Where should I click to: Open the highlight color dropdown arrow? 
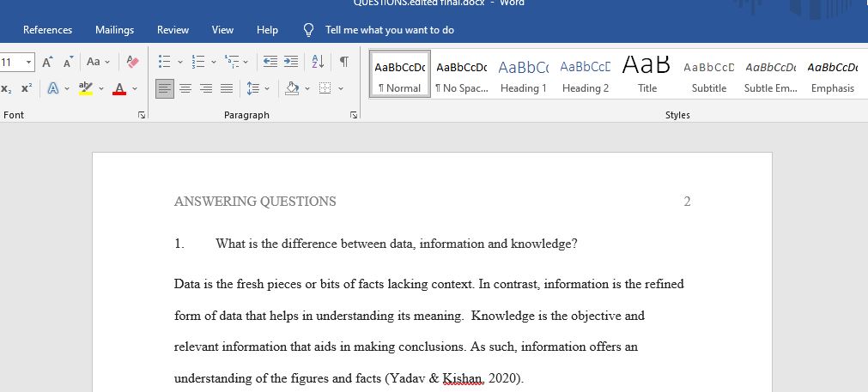pyautogui.click(x=101, y=88)
